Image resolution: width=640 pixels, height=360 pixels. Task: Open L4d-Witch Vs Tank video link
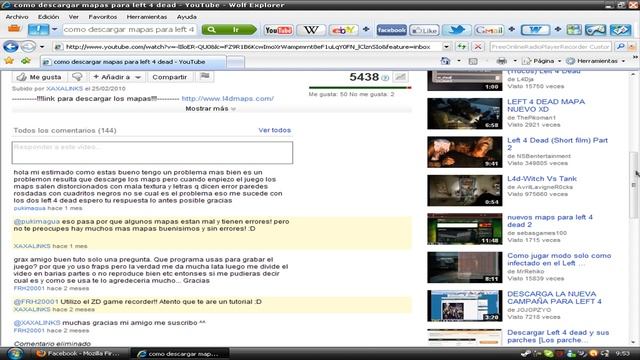(542, 179)
